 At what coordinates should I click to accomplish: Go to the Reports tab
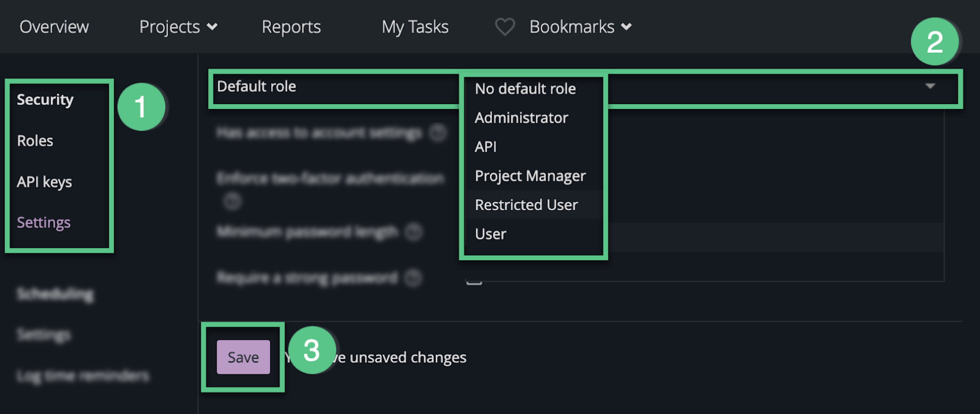(291, 27)
